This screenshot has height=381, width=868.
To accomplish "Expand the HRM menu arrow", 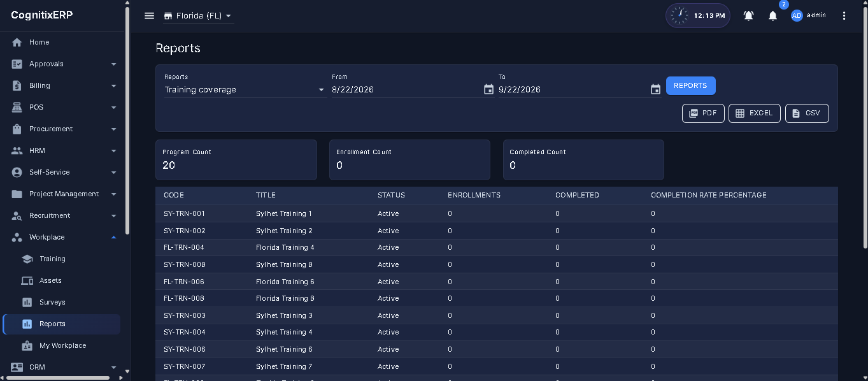I will [x=113, y=151].
